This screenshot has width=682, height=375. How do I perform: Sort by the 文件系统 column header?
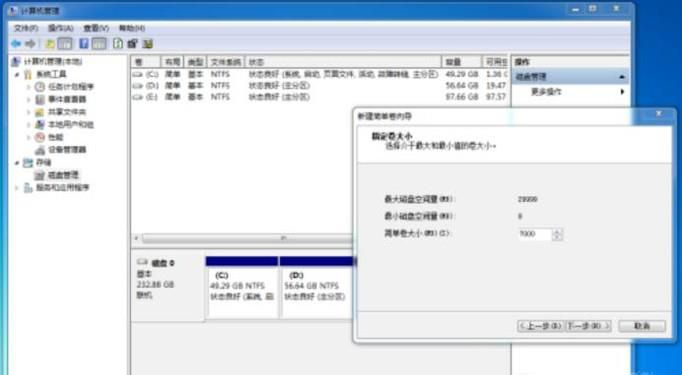(226, 62)
